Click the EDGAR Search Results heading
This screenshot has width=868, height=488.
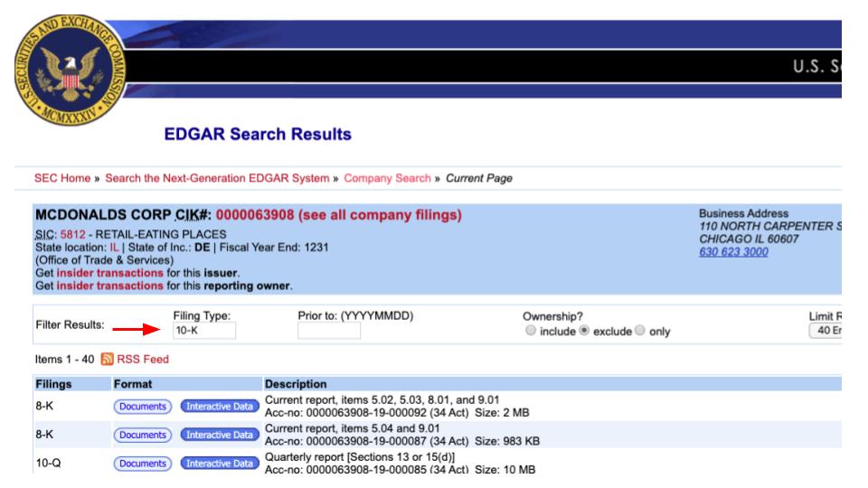click(258, 134)
